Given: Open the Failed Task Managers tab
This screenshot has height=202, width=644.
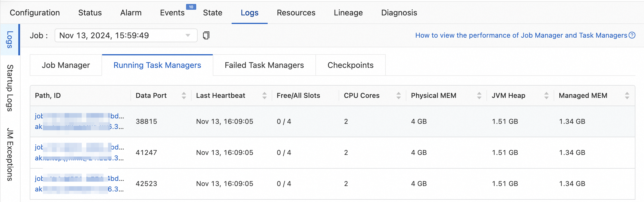Looking at the screenshot, I should [264, 65].
